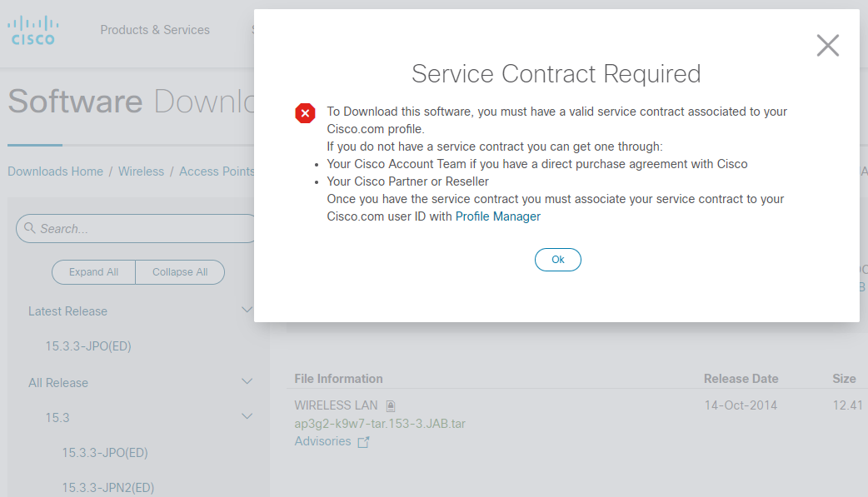Image resolution: width=868 pixels, height=497 pixels.
Task: Click the magnifier icon in the search box
Action: coord(30,228)
